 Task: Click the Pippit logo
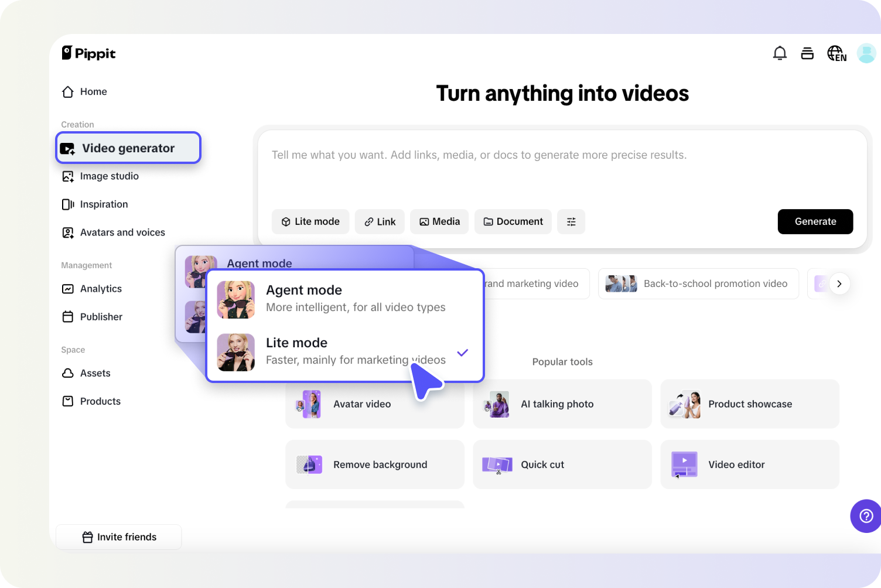coord(88,53)
